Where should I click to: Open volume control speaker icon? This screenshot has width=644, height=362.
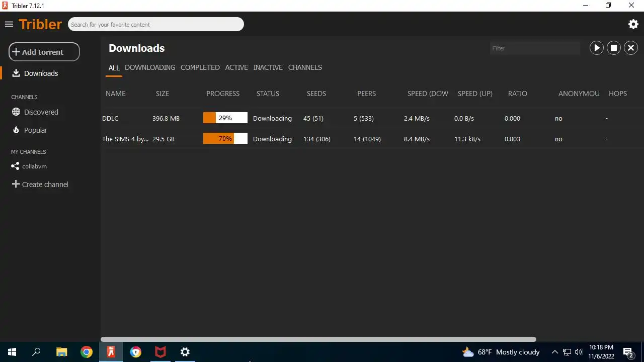point(579,352)
